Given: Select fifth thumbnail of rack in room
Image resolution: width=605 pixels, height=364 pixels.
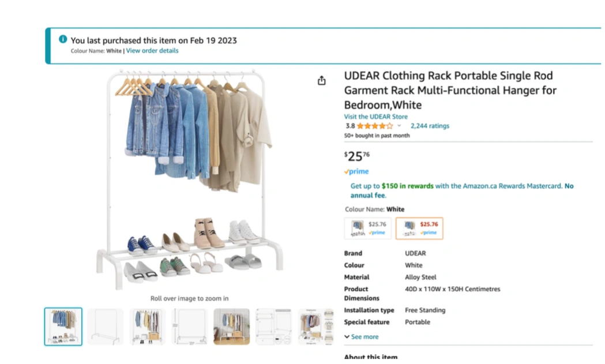Looking at the screenshot, I should [x=231, y=326].
